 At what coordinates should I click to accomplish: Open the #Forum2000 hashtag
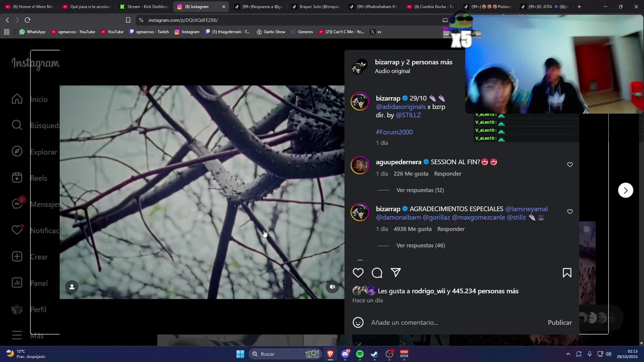tap(394, 132)
